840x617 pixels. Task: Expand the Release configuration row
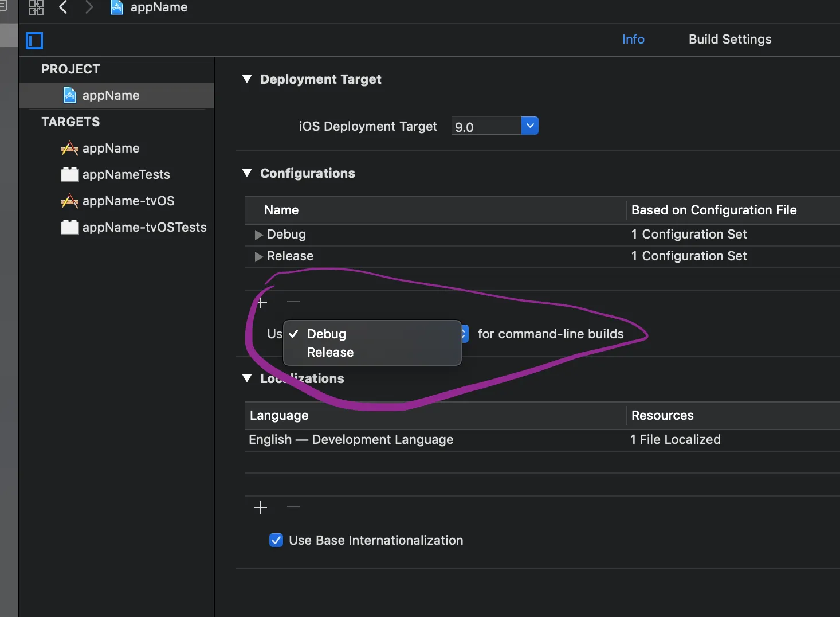[258, 256]
